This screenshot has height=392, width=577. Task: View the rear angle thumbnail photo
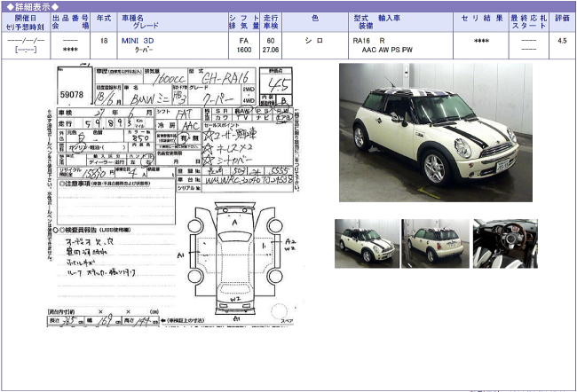435,243
